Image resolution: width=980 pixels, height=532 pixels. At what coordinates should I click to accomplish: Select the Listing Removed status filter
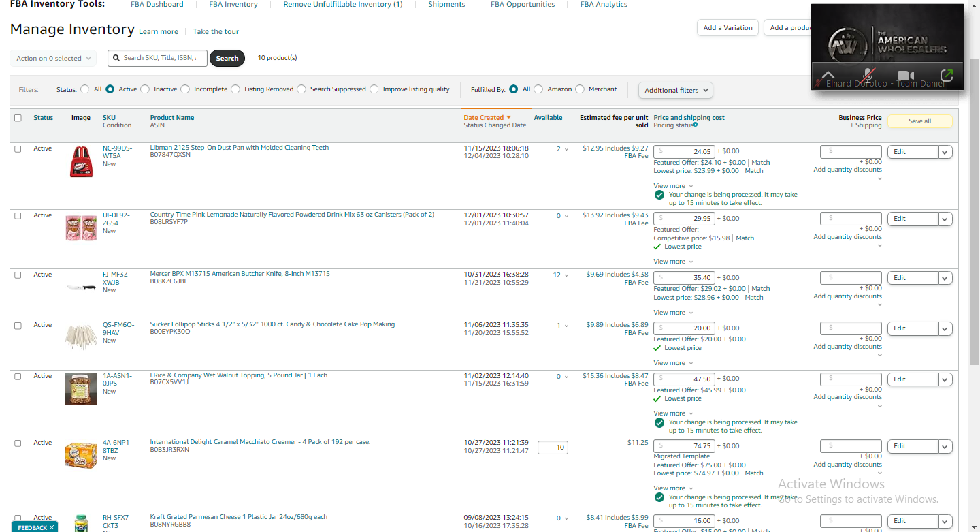(x=235, y=89)
